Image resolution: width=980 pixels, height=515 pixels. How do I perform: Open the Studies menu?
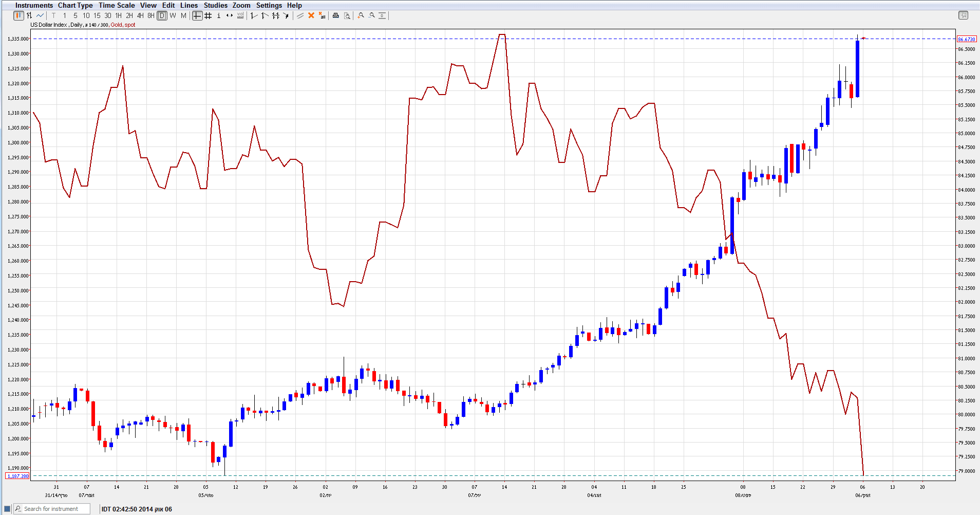click(x=216, y=5)
